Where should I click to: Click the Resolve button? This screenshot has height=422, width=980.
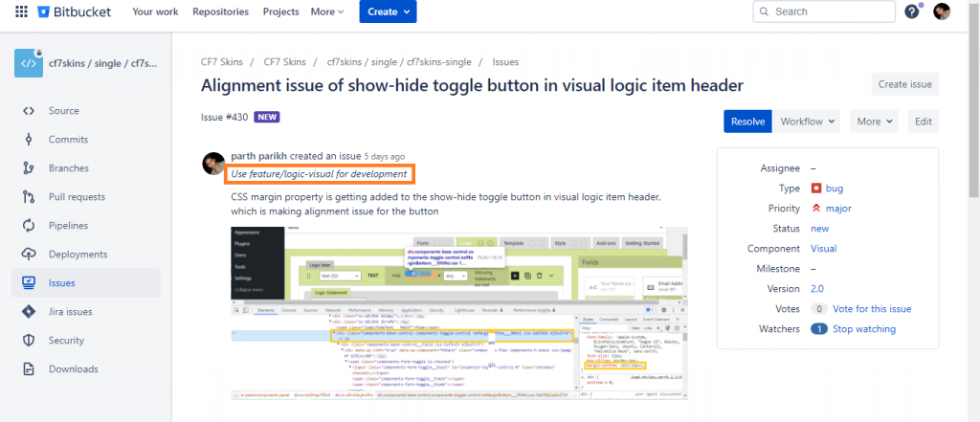click(747, 122)
